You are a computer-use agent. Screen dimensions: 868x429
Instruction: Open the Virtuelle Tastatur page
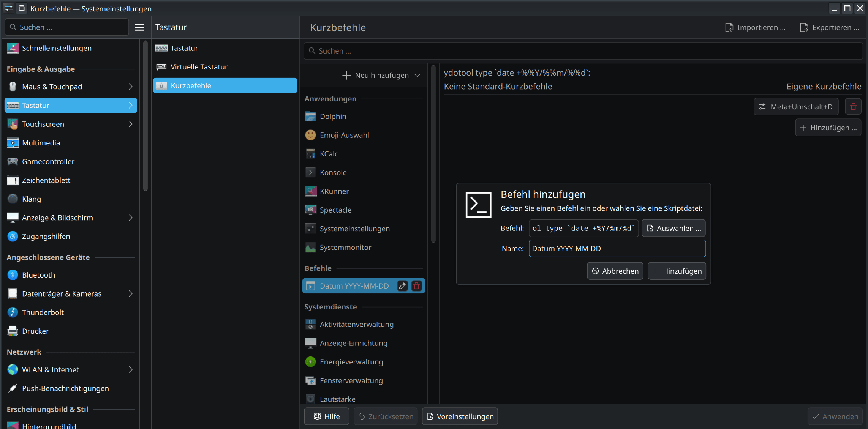coord(199,67)
